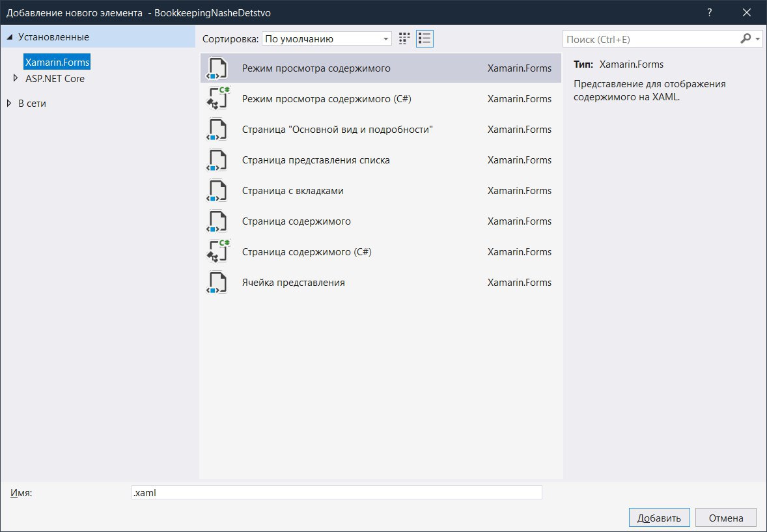Open the help question mark button
The image size is (767, 532).
tap(709, 12)
